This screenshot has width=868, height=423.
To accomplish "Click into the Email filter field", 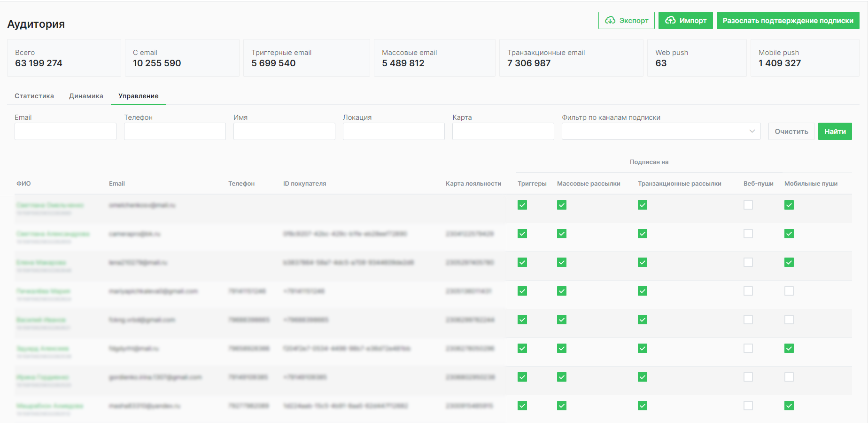I will pos(65,131).
